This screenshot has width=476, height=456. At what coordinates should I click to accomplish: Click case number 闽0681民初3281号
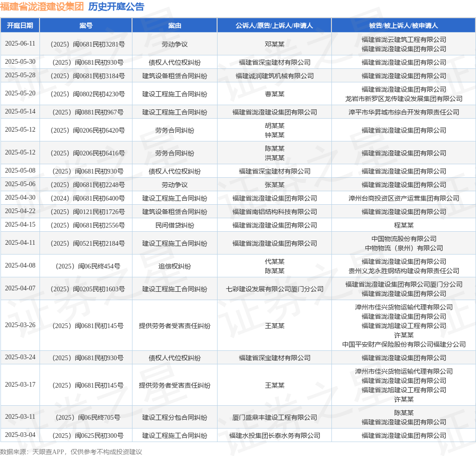tap(88, 44)
